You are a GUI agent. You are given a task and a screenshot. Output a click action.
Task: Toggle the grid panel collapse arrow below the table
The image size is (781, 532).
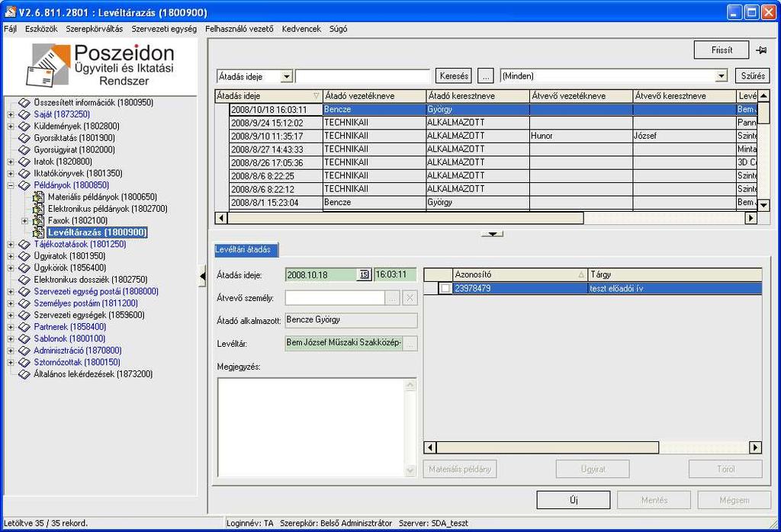coord(492,233)
